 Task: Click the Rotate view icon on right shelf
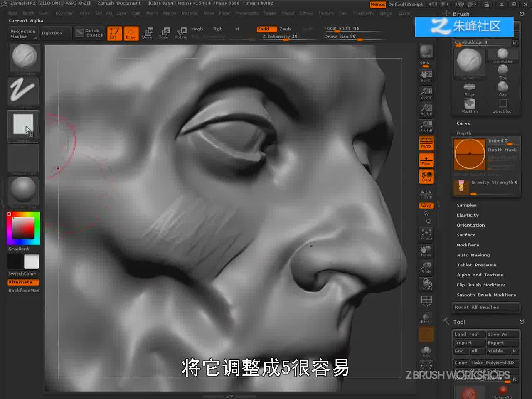tap(426, 283)
